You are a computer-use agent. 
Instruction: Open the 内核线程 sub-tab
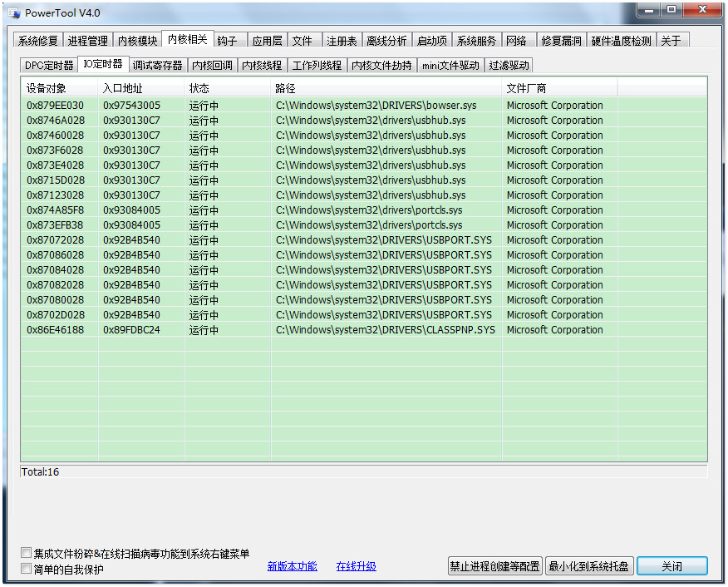coord(262,65)
